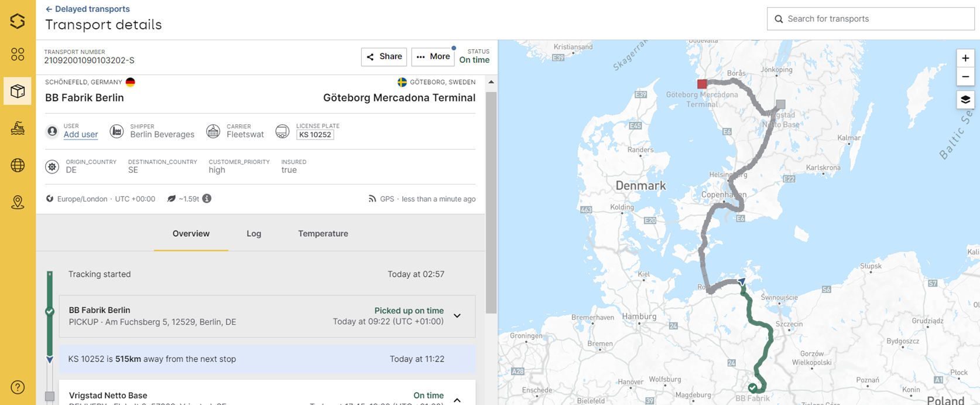Click the Picked up on time status
Image resolution: width=980 pixels, height=405 pixels.
point(409,311)
